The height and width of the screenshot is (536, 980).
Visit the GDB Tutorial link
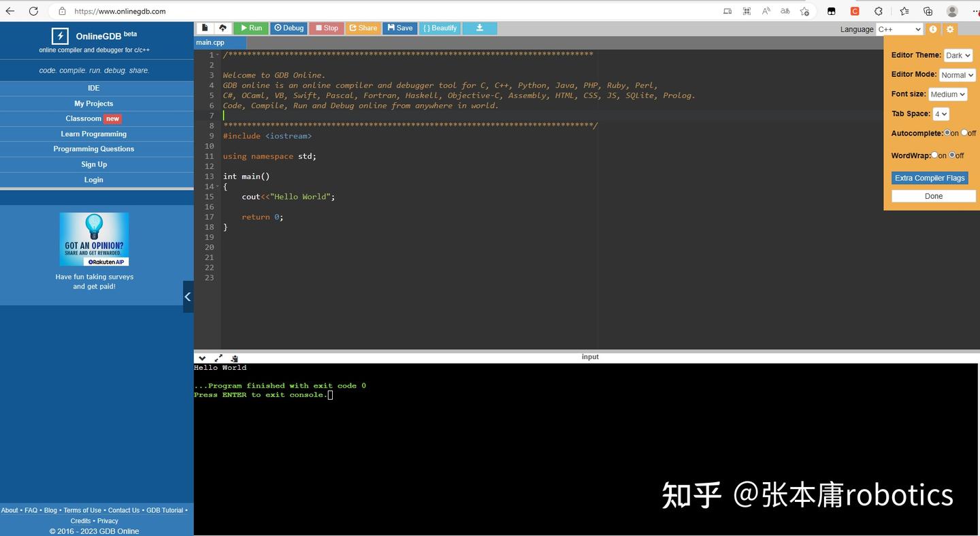[x=164, y=509]
